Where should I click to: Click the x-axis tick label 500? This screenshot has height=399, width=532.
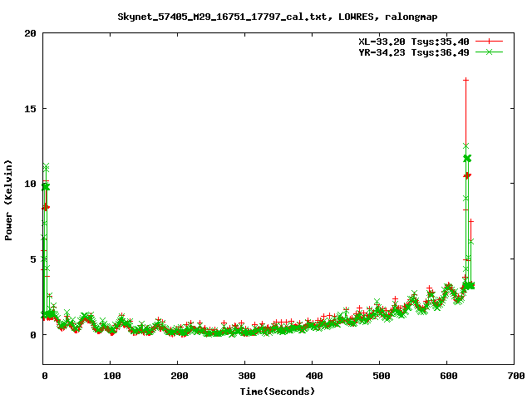click(381, 376)
